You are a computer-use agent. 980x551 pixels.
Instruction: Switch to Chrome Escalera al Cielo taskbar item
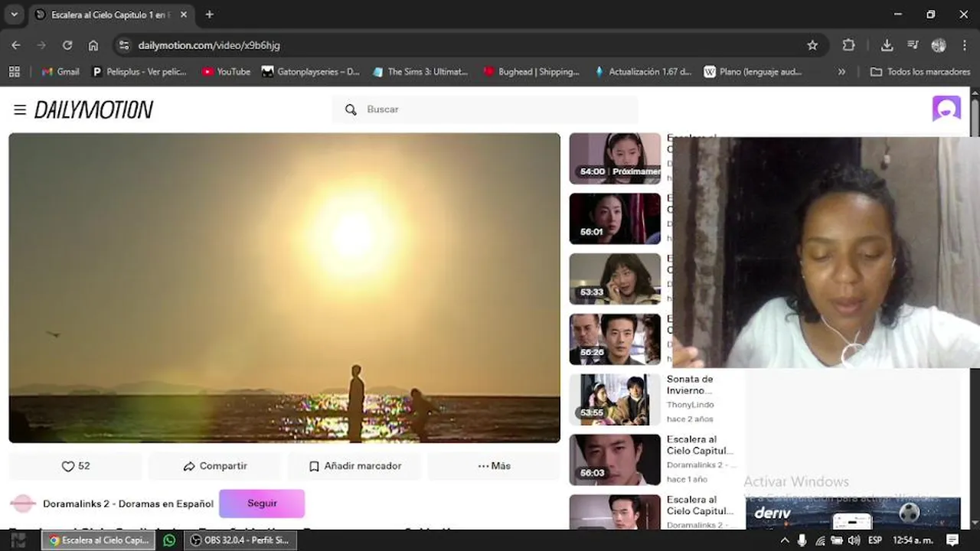click(x=98, y=540)
